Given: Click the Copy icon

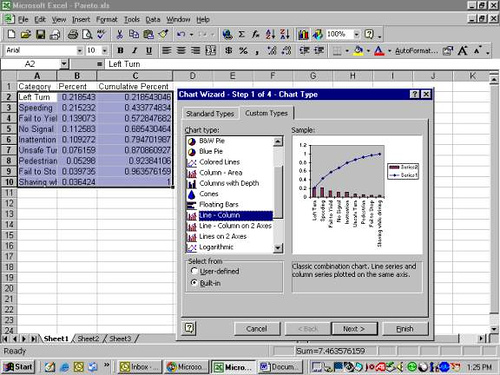Looking at the screenshot, I should [134, 34].
